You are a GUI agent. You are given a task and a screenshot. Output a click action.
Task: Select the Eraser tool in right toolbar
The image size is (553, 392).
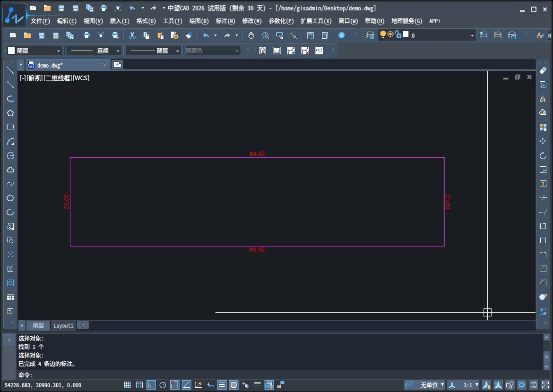tap(543, 70)
